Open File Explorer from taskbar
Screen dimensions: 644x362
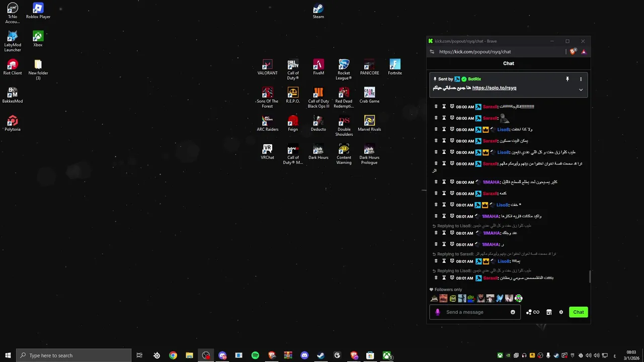click(189, 355)
